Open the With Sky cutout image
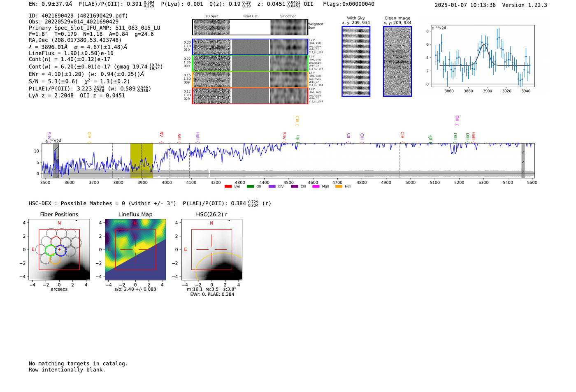Image resolution: width=576 pixels, height=392 pixels. 356,61
